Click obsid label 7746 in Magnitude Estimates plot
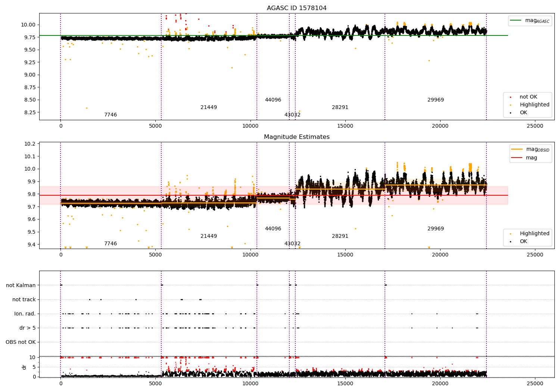Image resolution: width=560 pixels, height=392 pixels. 111,244
